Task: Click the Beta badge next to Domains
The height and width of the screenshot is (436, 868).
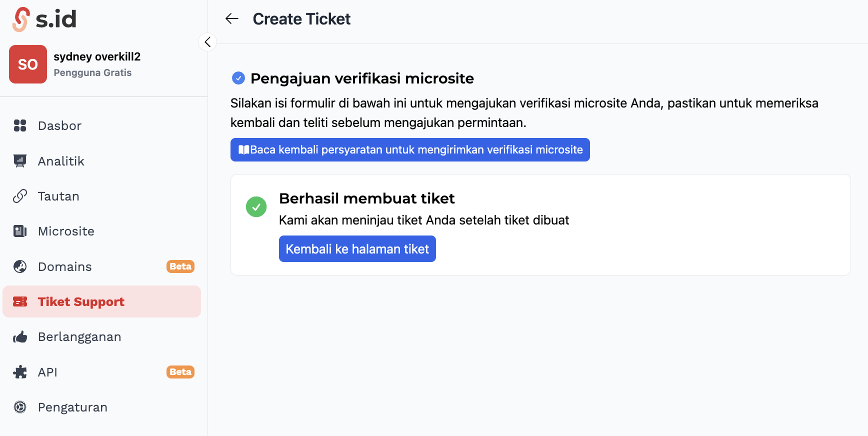Action: (x=180, y=266)
